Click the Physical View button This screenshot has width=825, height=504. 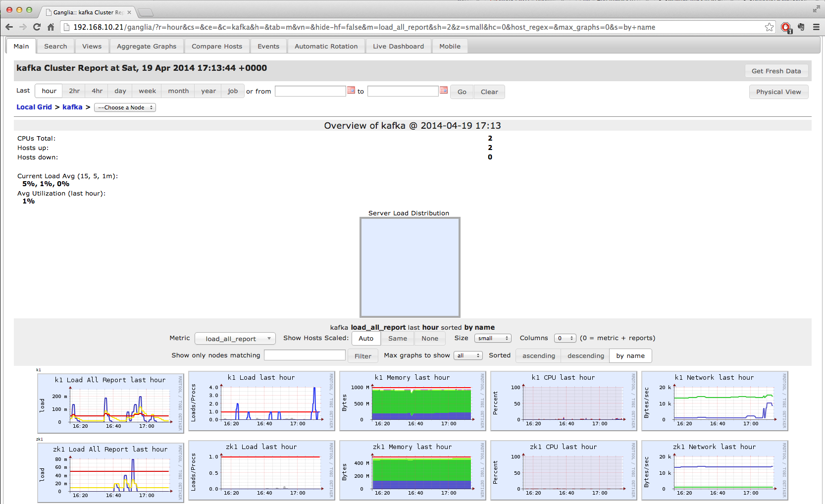tap(778, 92)
